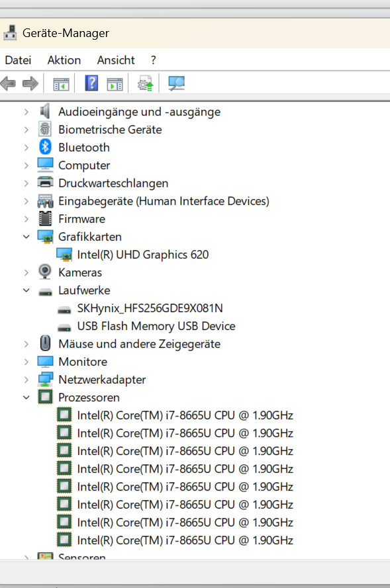This screenshot has height=588, width=390.
Task: Click the mouse icon for Mäuse category
Action: pos(45,343)
